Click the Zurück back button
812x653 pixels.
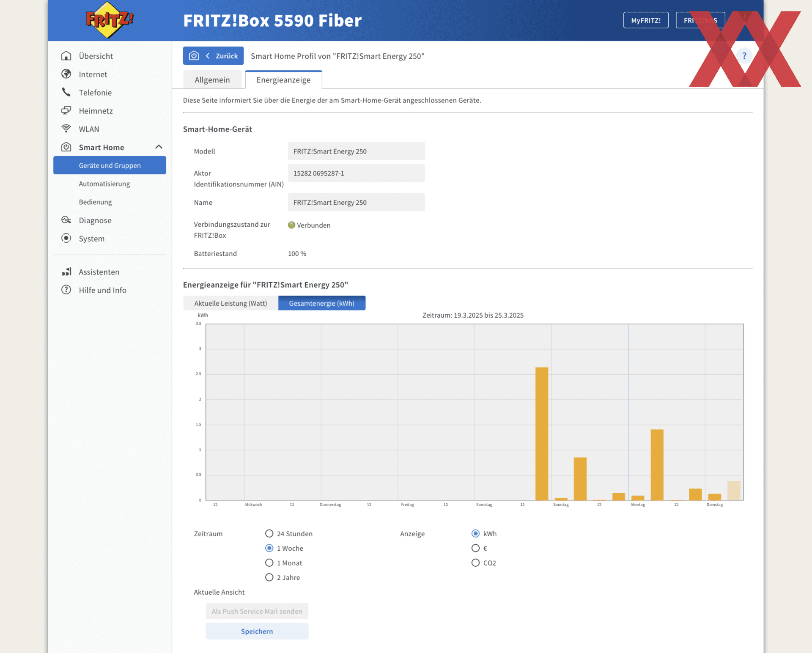click(213, 55)
